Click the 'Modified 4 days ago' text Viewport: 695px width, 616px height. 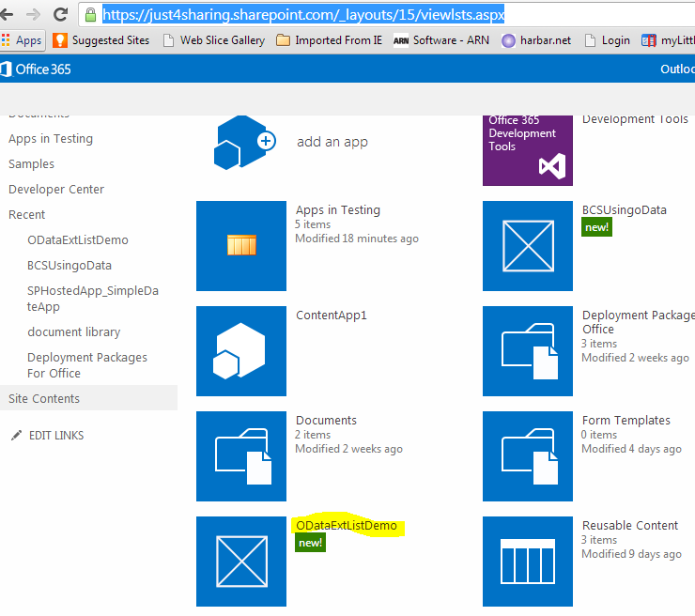point(632,449)
